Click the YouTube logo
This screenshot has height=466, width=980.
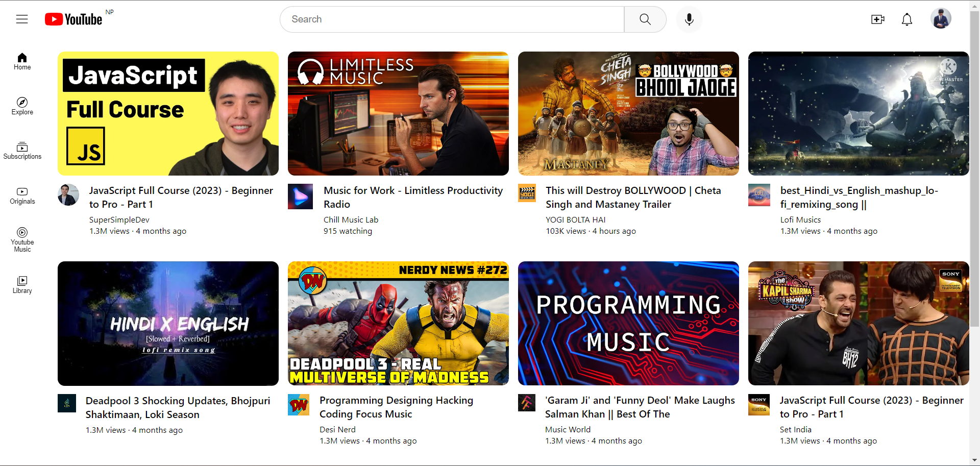click(x=74, y=19)
